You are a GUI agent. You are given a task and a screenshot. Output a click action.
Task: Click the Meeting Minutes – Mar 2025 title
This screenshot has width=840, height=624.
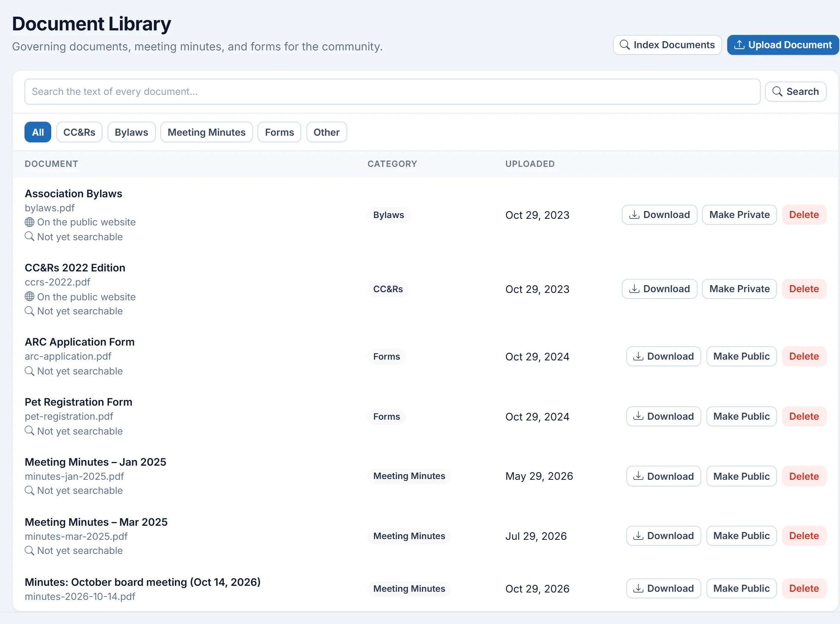tap(96, 522)
